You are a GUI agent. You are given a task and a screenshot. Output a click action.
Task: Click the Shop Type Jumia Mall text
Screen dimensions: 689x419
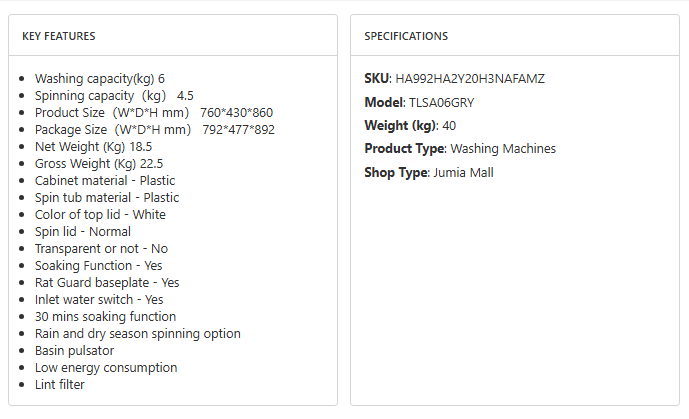pyautogui.click(x=429, y=172)
